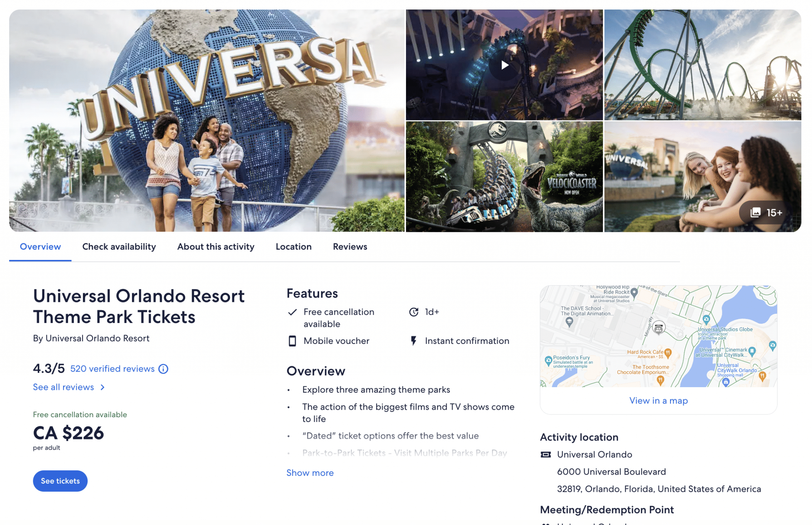Select the mobile voucher feature icon
The height and width of the screenshot is (525, 812).
pos(293,341)
